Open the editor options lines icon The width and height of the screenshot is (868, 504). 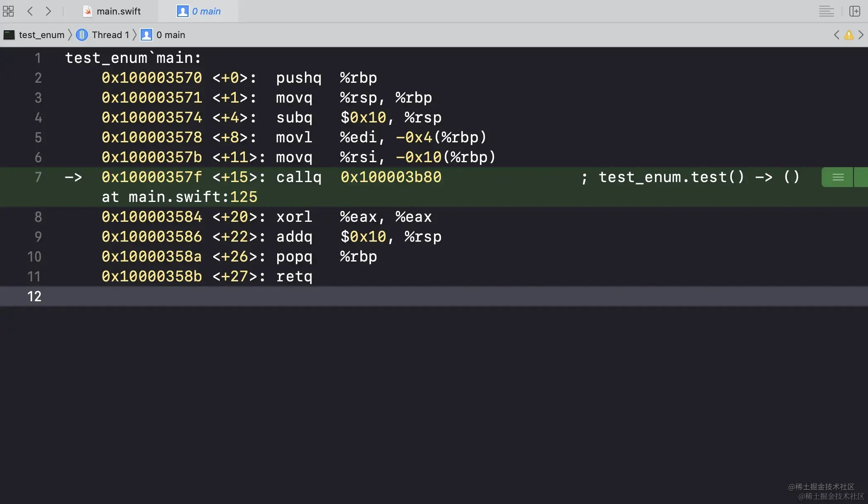click(826, 11)
